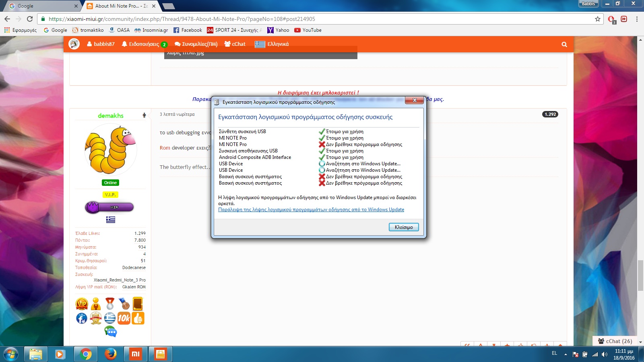The image size is (644, 362).
Task: Expand the cChat (26) panel
Action: 615,341
